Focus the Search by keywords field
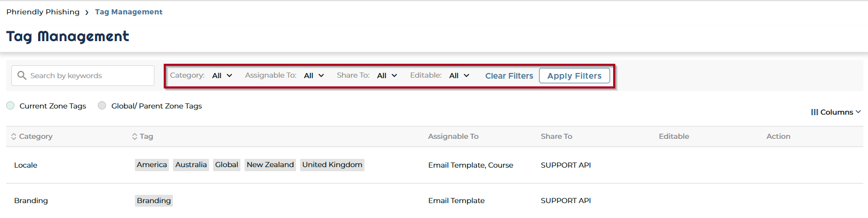868x218 pixels. [88, 76]
